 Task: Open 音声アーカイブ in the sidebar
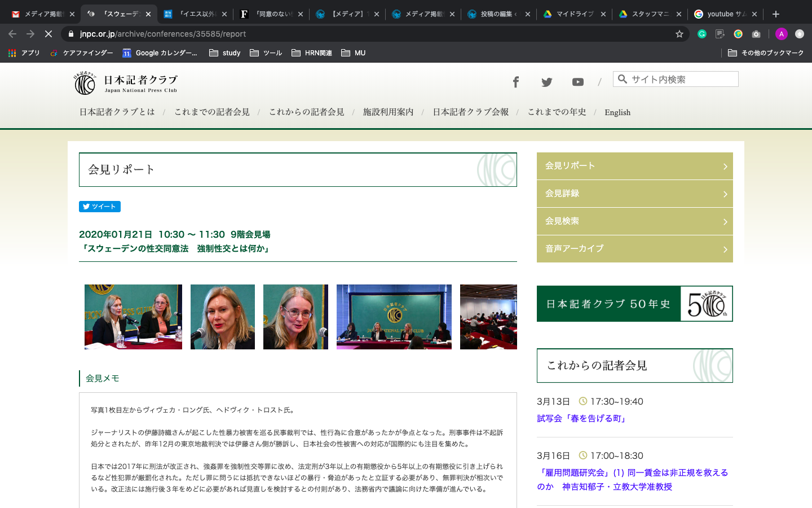(x=634, y=249)
